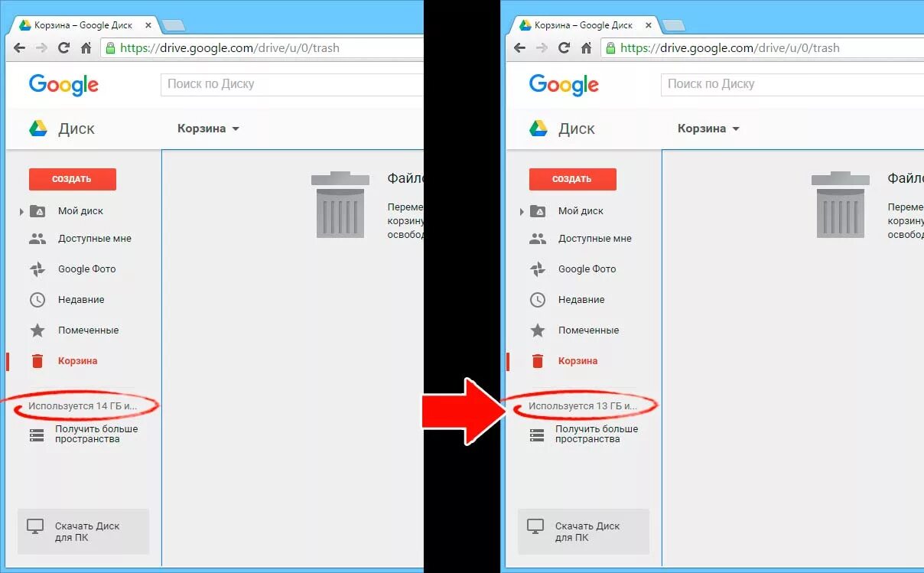The image size is (924, 573).
Task: Click red СОЗДАТЬ button in left window
Action: (x=72, y=179)
